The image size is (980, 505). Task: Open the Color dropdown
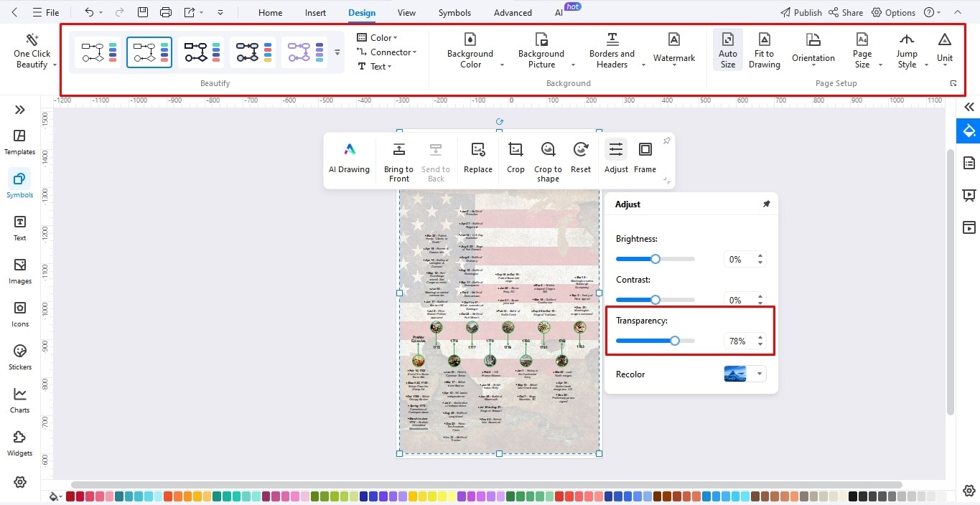click(378, 38)
